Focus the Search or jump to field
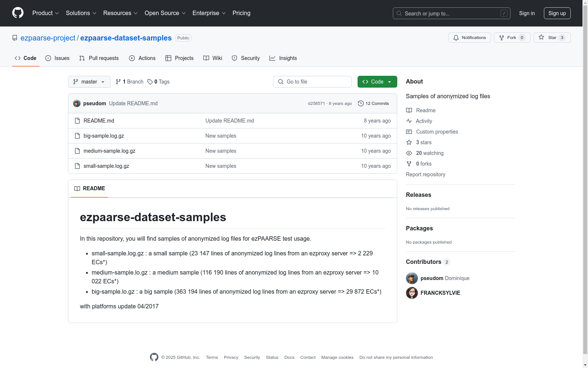The image size is (588, 368). click(452, 13)
